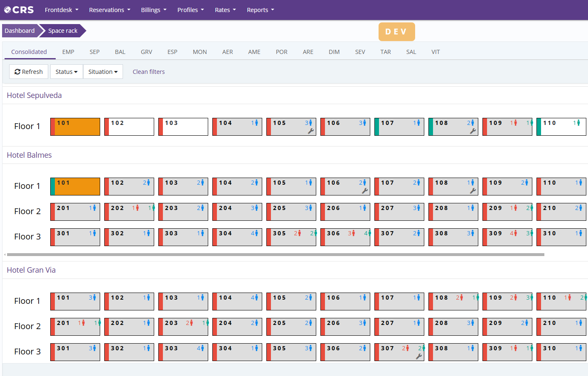This screenshot has width=588, height=376.
Task: Click wrench icon in Gran Via room 307
Action: (x=418, y=356)
